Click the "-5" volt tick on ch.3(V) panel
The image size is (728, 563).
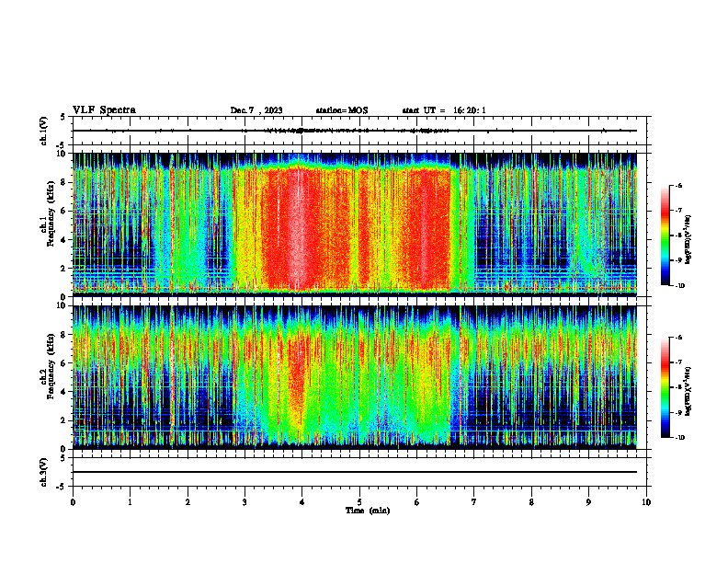click(62, 487)
